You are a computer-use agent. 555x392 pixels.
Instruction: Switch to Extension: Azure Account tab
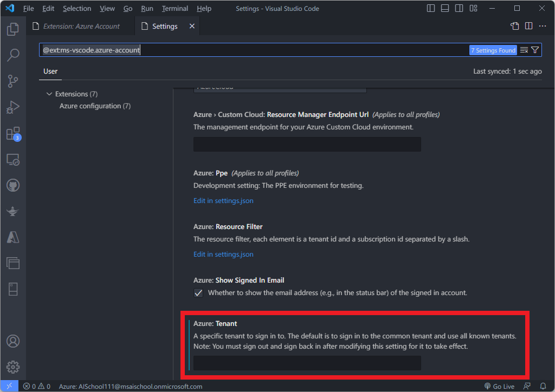[80, 26]
